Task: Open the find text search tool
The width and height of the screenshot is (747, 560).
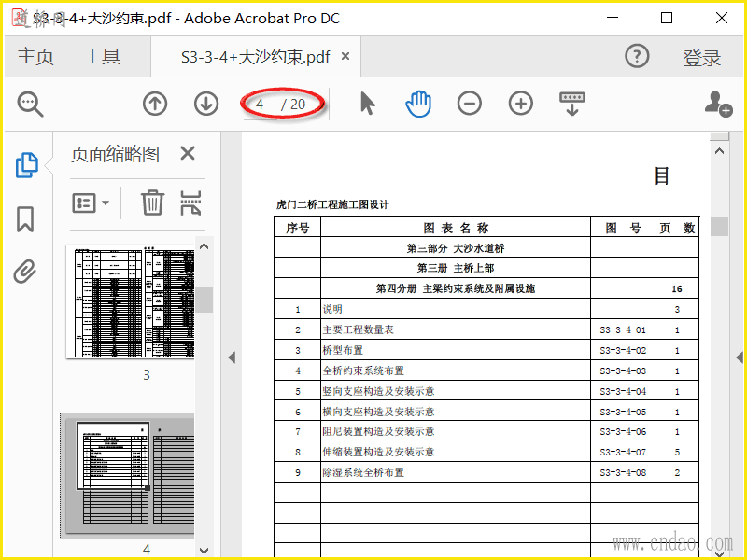Action: pyautogui.click(x=31, y=104)
